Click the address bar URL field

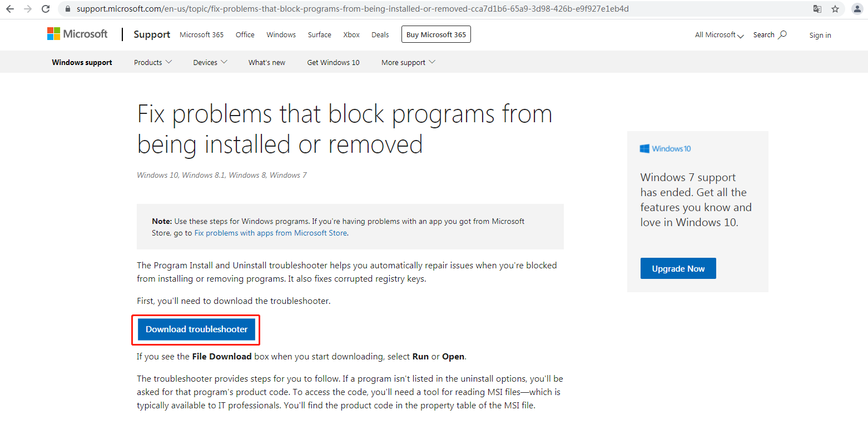point(434,9)
